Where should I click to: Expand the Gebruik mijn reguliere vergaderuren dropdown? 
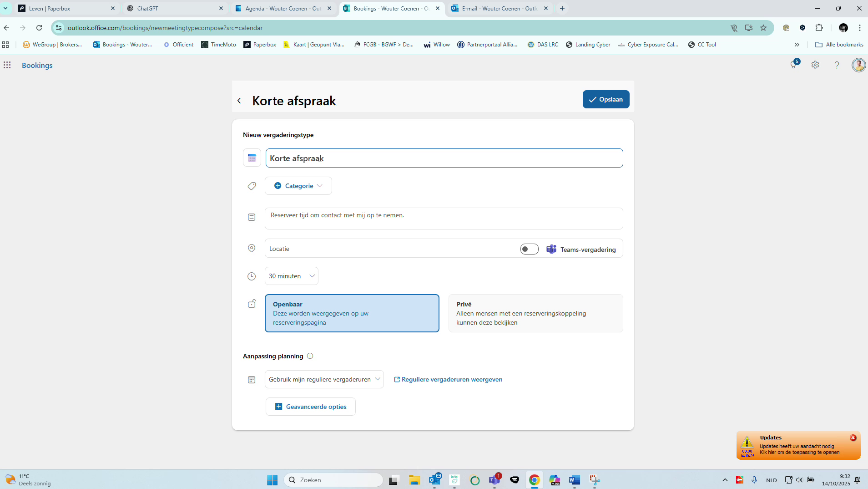pyautogui.click(x=324, y=379)
